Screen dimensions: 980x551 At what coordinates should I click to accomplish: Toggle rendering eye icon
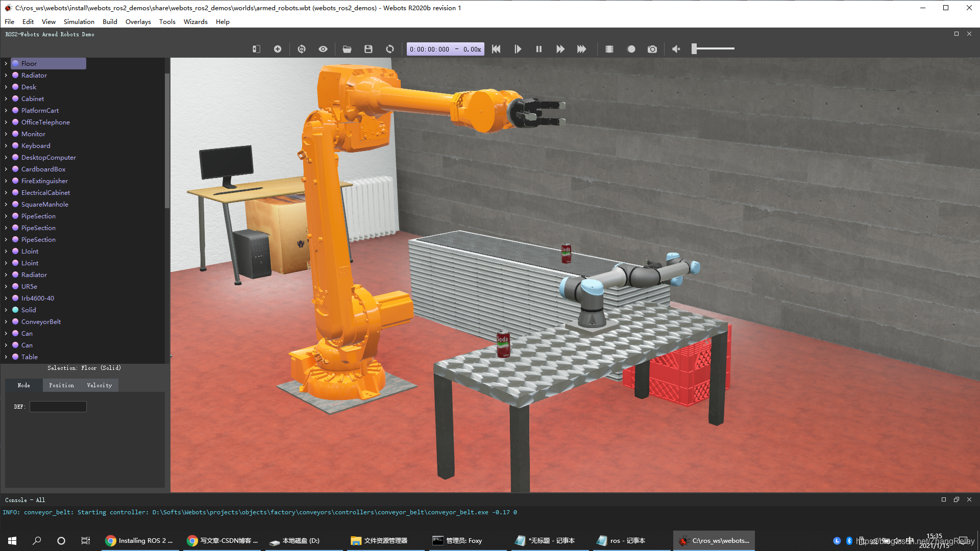click(323, 49)
